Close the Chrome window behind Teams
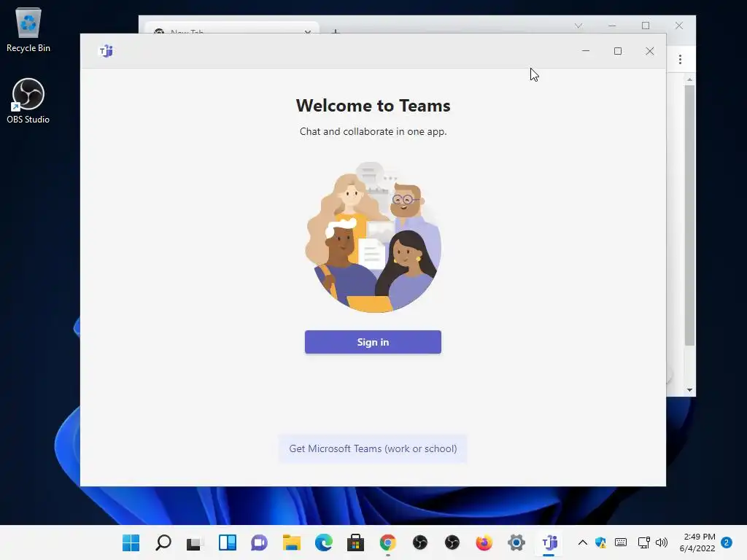 click(679, 26)
